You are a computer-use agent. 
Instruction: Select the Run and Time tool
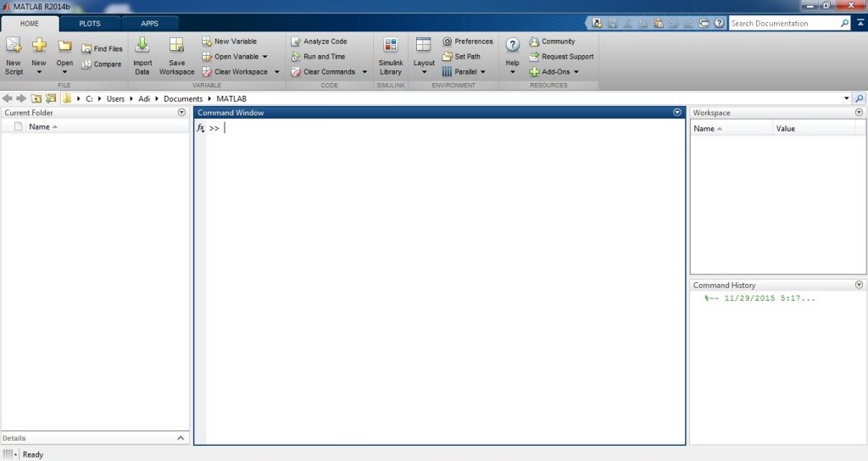[x=296, y=57]
